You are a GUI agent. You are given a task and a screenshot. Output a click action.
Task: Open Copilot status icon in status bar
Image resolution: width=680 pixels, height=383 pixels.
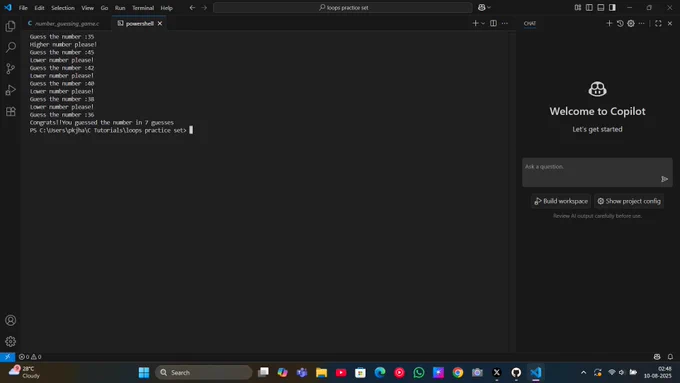(657, 357)
